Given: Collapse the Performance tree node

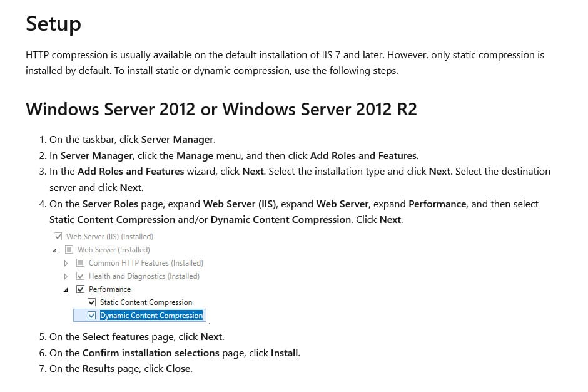Looking at the screenshot, I should pyautogui.click(x=66, y=290).
